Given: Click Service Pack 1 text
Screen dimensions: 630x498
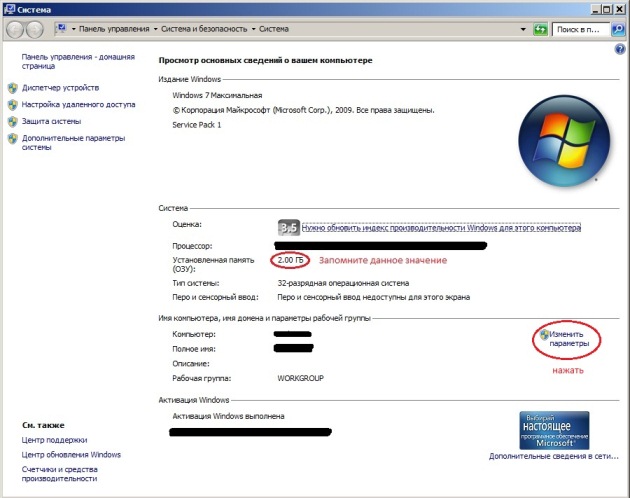Looking at the screenshot, I should click(x=196, y=125).
